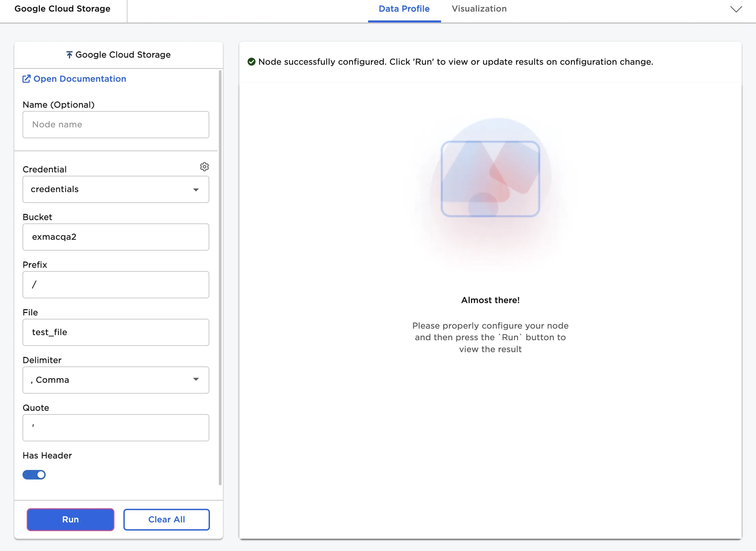Click the Node name input field
The height and width of the screenshot is (551, 756).
pos(116,125)
